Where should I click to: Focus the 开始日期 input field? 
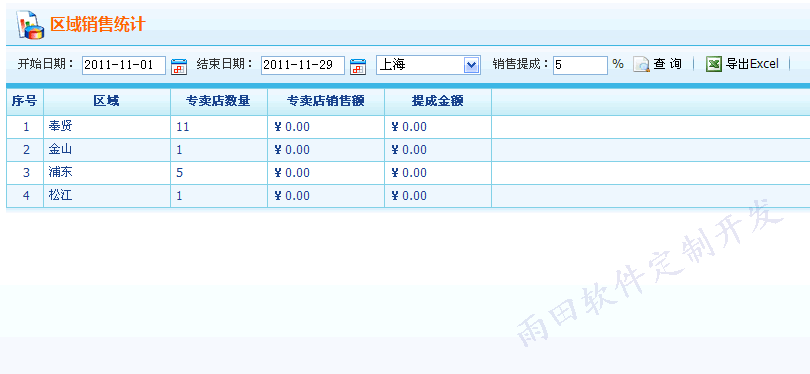(124, 65)
